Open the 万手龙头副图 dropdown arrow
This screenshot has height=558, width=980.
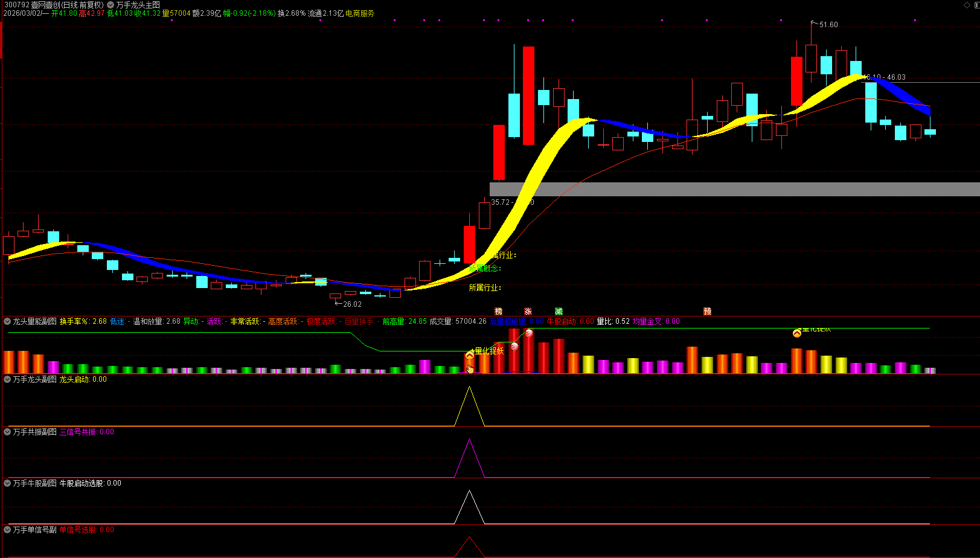pos(7,379)
